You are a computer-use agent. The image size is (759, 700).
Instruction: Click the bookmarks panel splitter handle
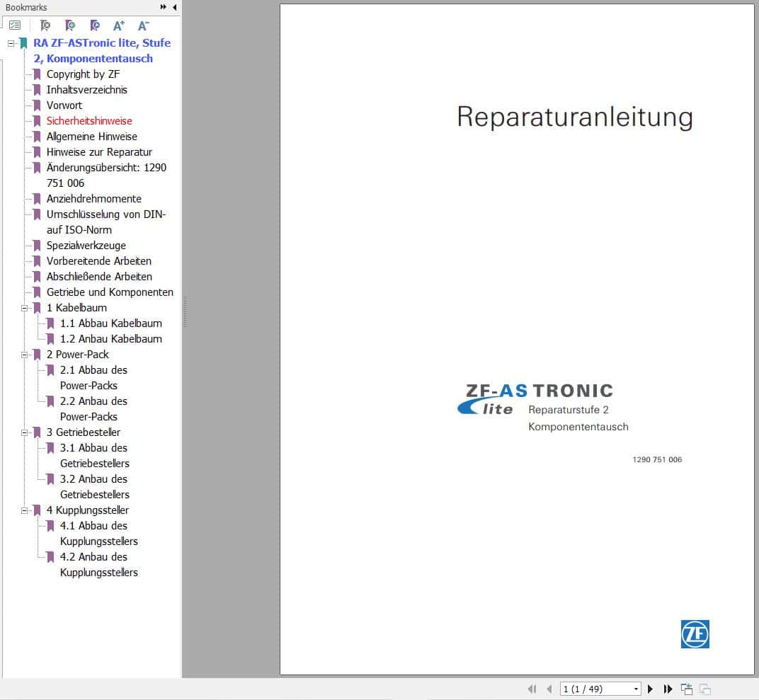tap(185, 312)
